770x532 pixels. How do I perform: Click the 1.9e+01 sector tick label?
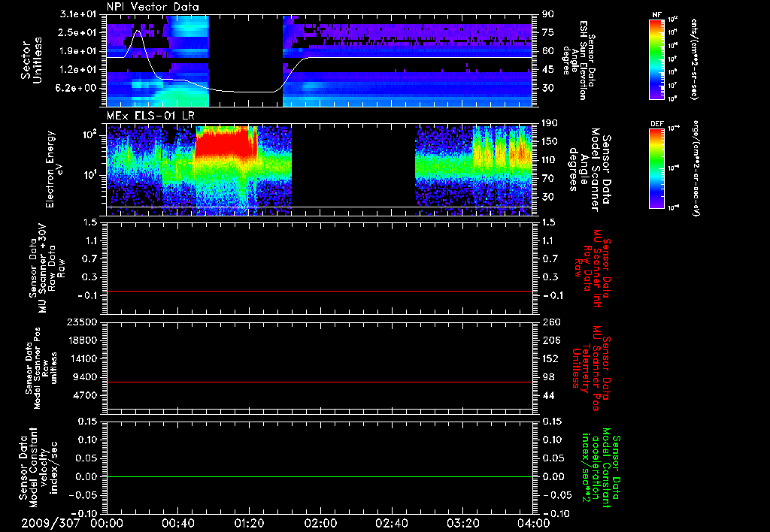(78, 51)
